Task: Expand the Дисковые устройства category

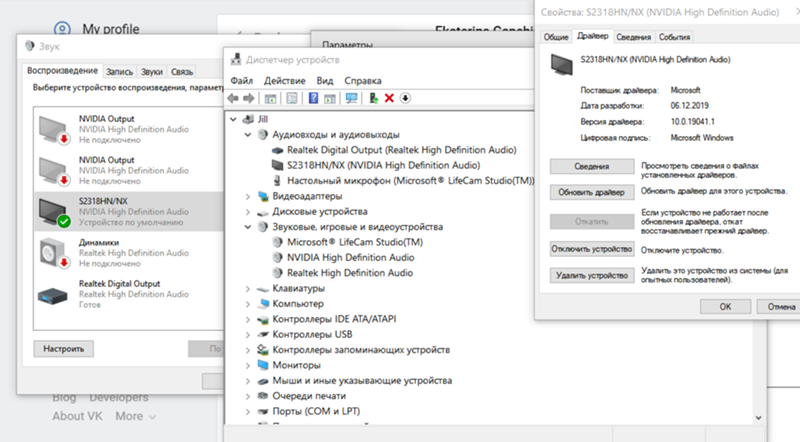Action: tap(248, 212)
